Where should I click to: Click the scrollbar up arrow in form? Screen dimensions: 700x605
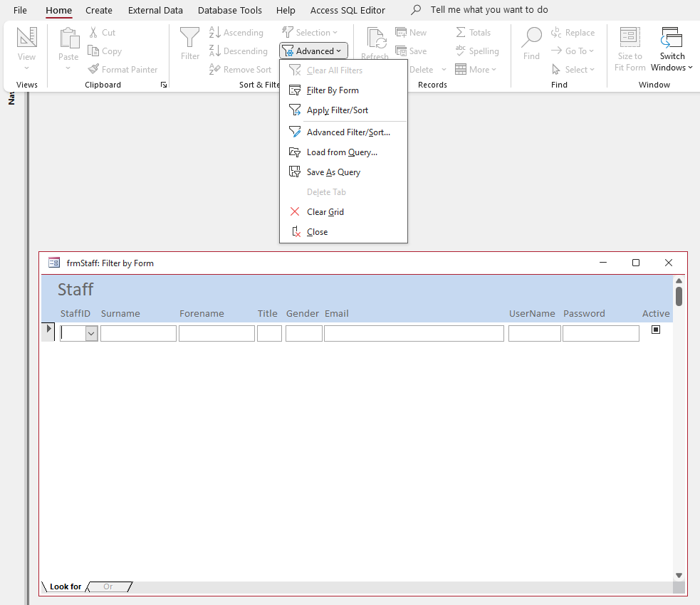click(679, 280)
